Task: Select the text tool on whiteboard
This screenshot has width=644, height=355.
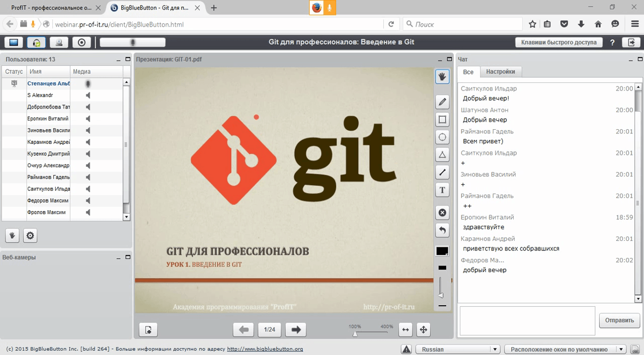Action: tap(442, 190)
